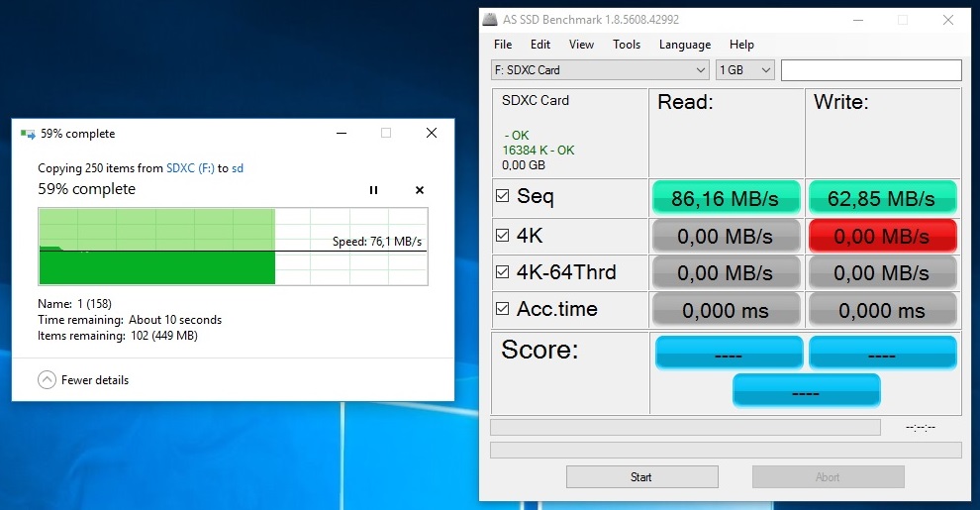
Task: Click the 4K-64Thrd write result field
Action: click(882, 272)
